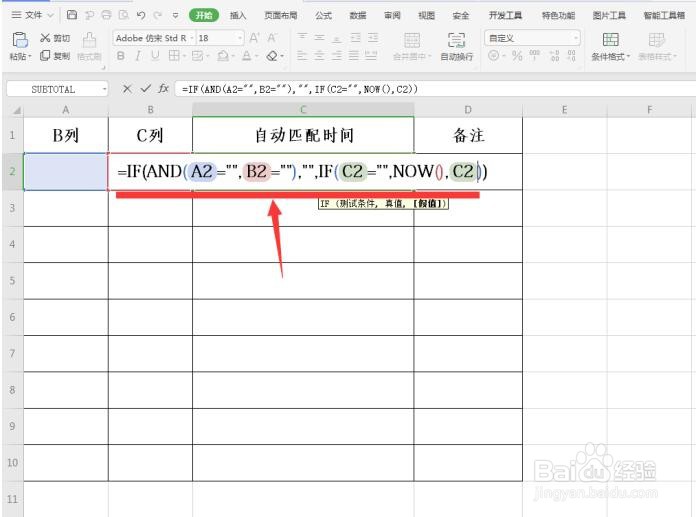This screenshot has width=696, height=517.
Task: Click the decrease decimal places icon
Action: (x=571, y=56)
